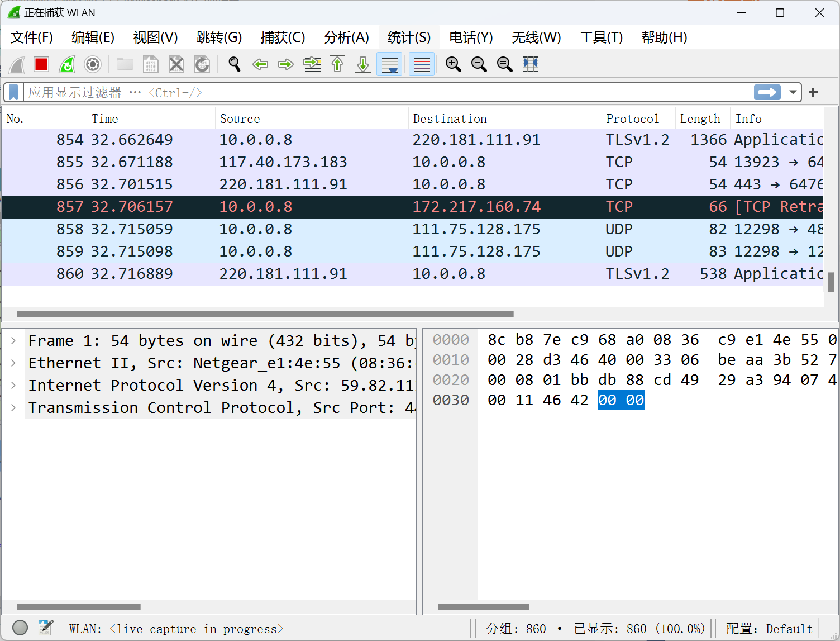Expand Internet Protocol Version 4 node

point(13,385)
